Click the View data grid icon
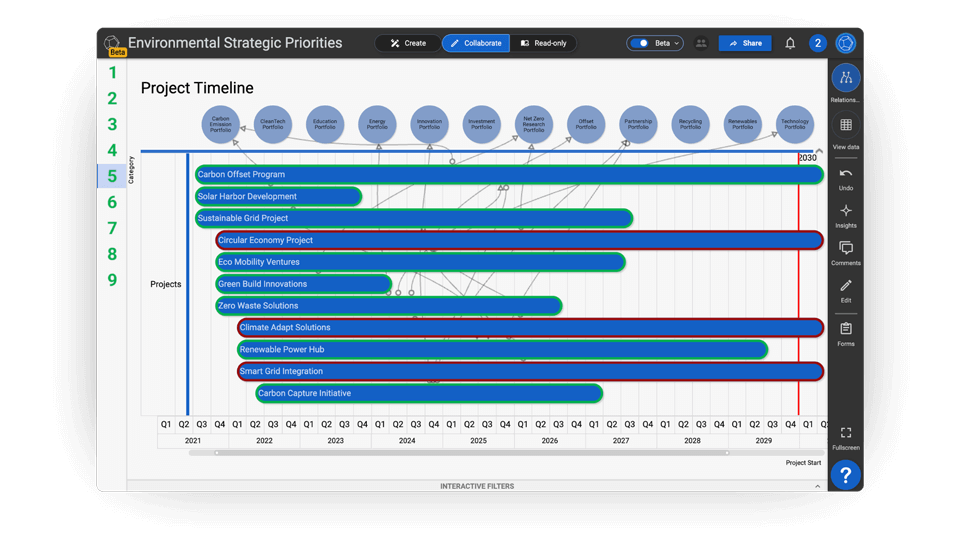The width and height of the screenshot is (960, 541). pyautogui.click(x=845, y=126)
